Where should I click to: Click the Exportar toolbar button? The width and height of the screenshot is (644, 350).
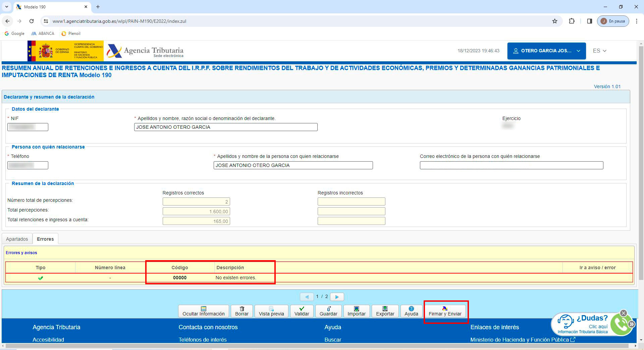coord(385,311)
